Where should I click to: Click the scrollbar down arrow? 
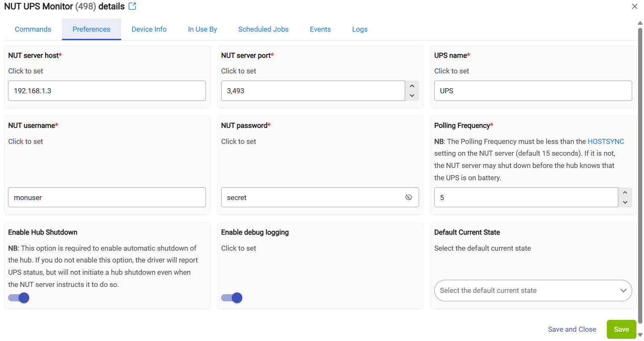[x=640, y=335]
